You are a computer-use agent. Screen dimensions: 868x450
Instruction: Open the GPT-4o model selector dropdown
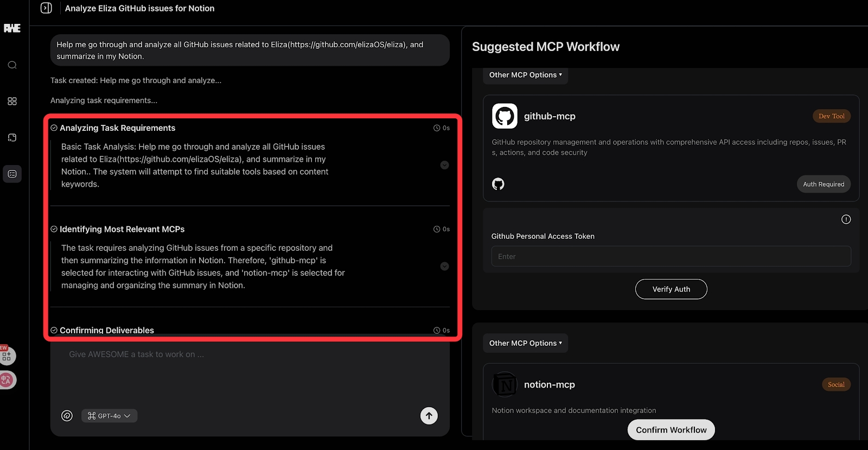click(x=109, y=416)
